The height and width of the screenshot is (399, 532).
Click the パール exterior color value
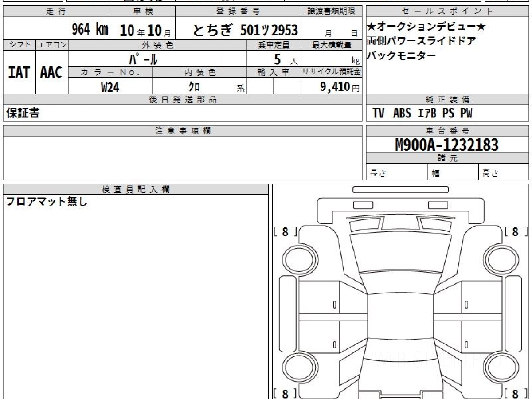click(143, 59)
